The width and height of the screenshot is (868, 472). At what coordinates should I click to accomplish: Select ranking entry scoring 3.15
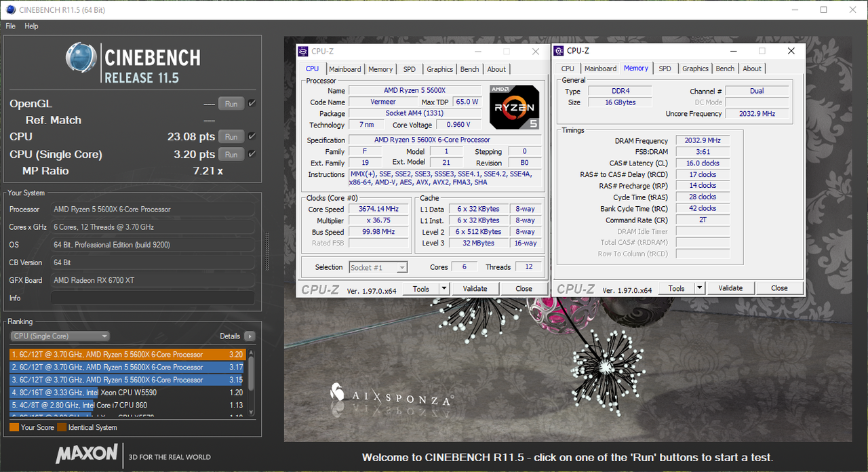pyautogui.click(x=127, y=380)
